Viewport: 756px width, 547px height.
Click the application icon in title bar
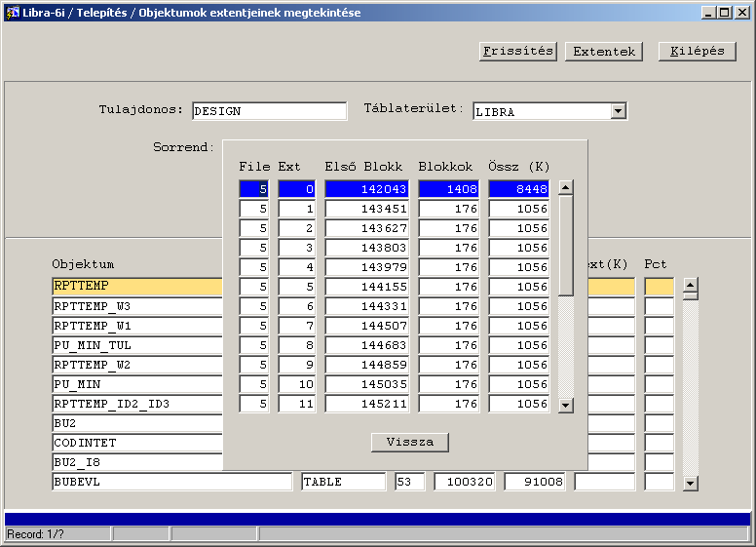click(12, 13)
